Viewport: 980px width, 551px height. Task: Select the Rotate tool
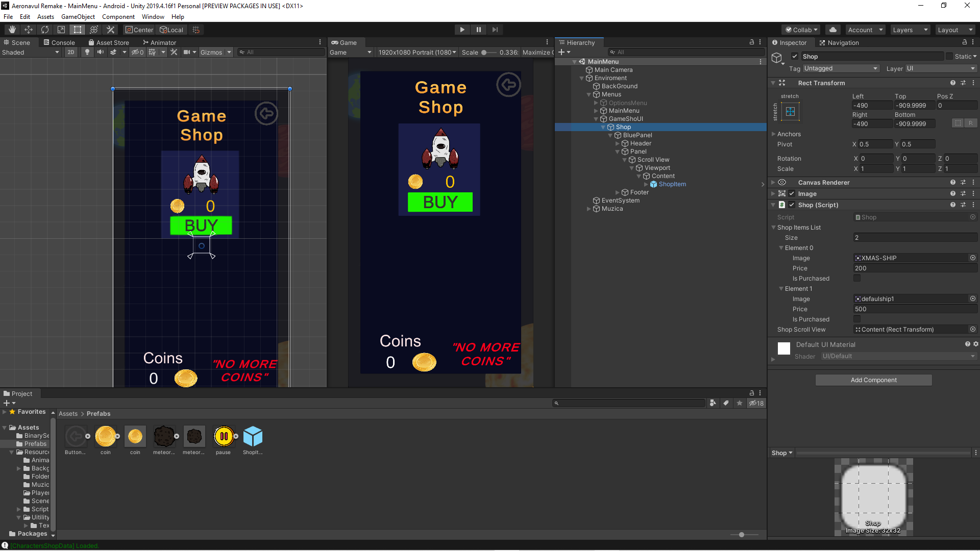coord(45,30)
